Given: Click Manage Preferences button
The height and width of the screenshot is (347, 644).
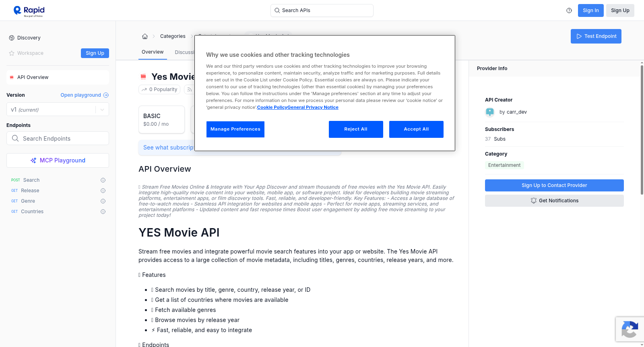Looking at the screenshot, I should click(x=235, y=129).
